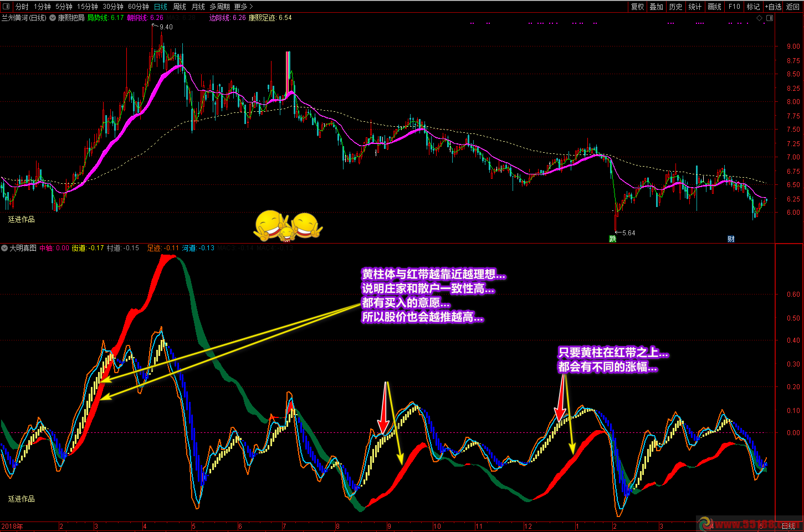Open the 画线 drawing tools

tap(715, 7)
